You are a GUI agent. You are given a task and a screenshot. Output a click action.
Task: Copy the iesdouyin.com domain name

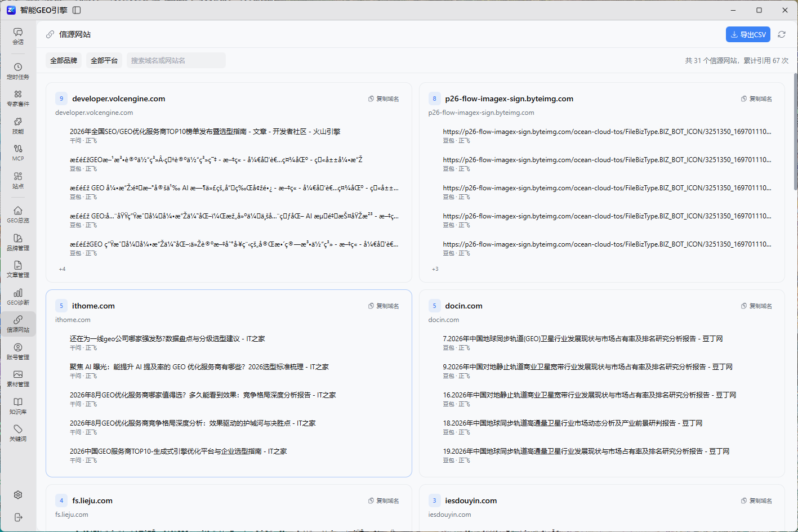(756, 500)
